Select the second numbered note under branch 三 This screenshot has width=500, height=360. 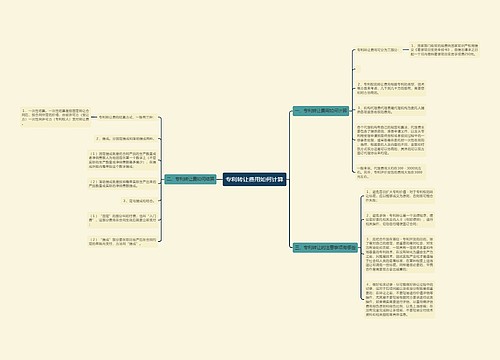(400, 220)
